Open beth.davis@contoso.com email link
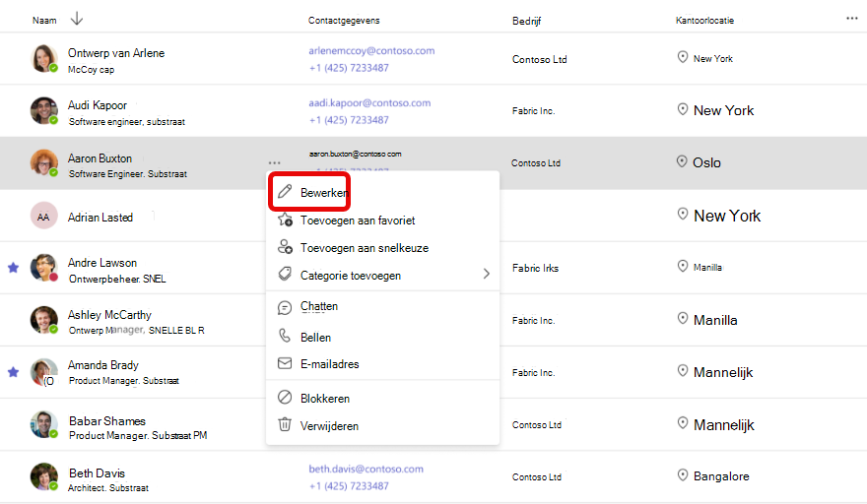This screenshot has width=867, height=504. click(367, 469)
